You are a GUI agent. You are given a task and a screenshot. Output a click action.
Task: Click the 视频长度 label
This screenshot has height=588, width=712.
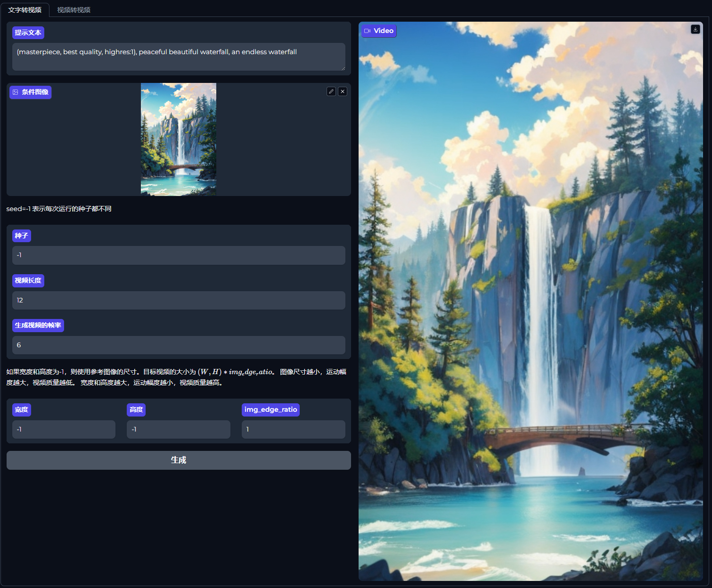click(x=28, y=280)
